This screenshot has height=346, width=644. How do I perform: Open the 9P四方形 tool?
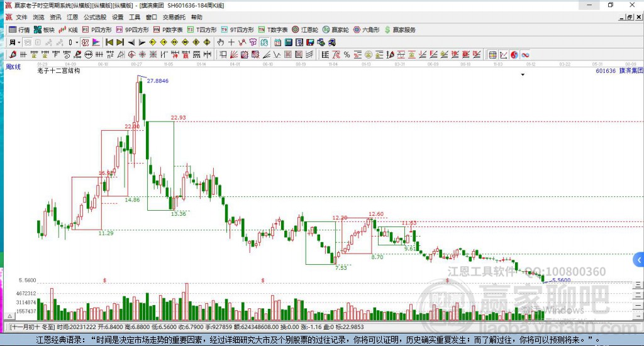pyautogui.click(x=132, y=30)
